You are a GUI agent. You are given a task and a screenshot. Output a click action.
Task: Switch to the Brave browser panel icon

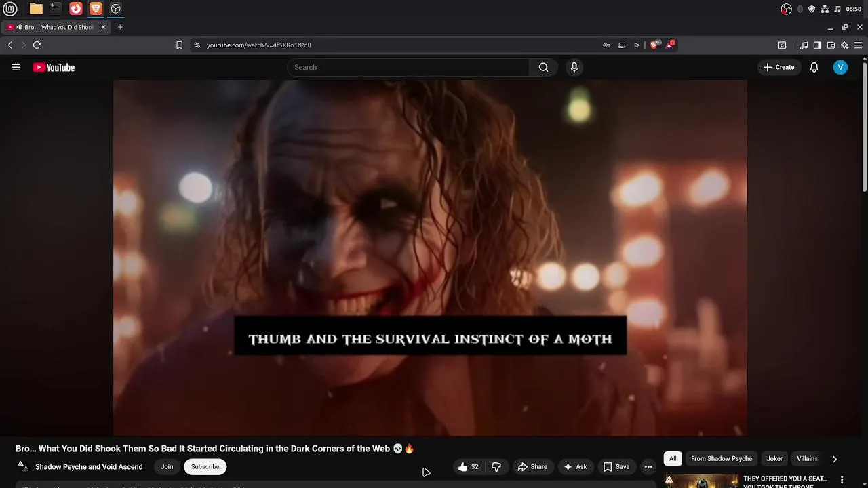click(x=96, y=9)
